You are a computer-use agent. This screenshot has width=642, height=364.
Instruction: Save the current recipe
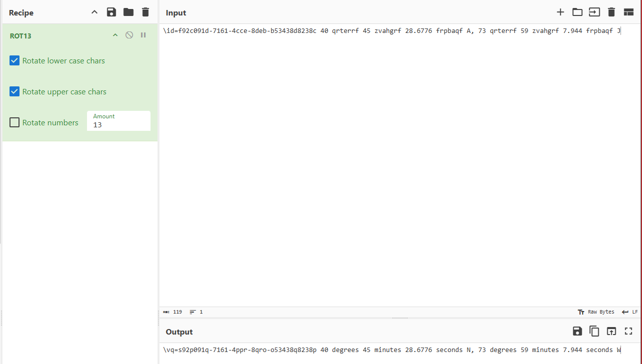[111, 12]
